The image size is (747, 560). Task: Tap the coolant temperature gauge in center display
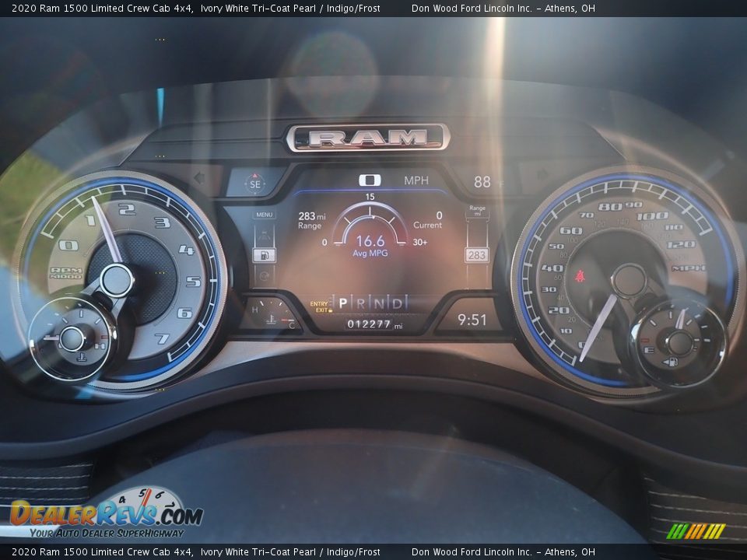272,313
